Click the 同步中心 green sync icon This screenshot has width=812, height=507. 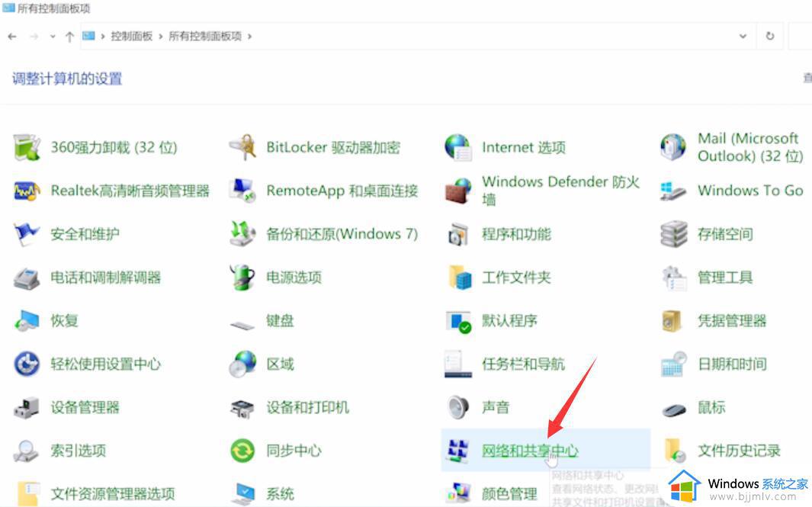point(242,451)
